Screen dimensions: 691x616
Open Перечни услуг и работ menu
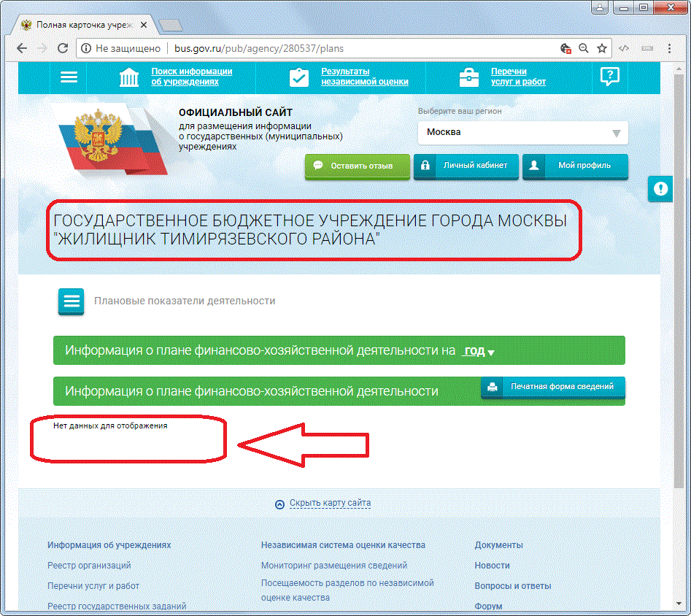point(518,77)
